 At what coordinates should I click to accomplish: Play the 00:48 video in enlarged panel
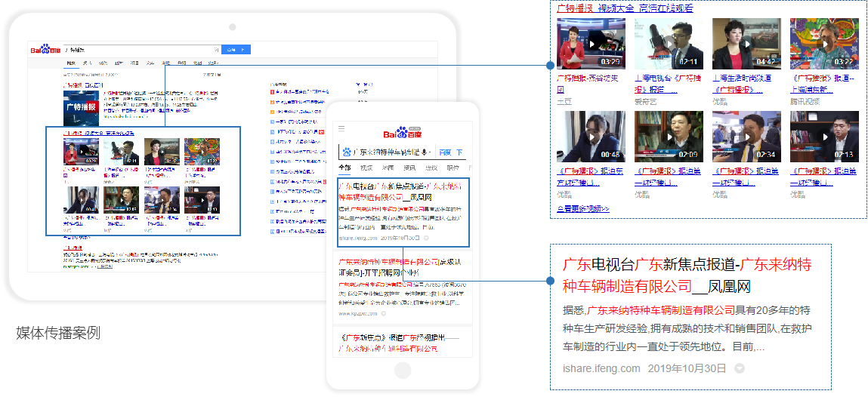click(x=591, y=137)
